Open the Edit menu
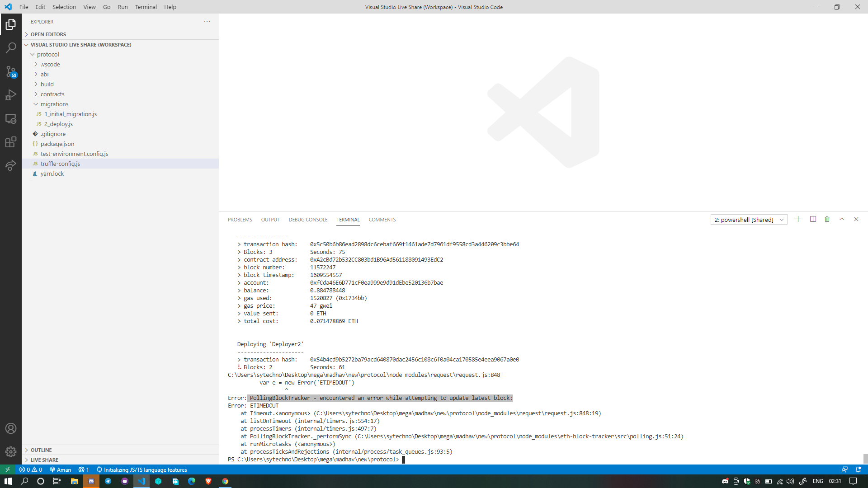The height and width of the screenshot is (488, 868). (x=40, y=7)
